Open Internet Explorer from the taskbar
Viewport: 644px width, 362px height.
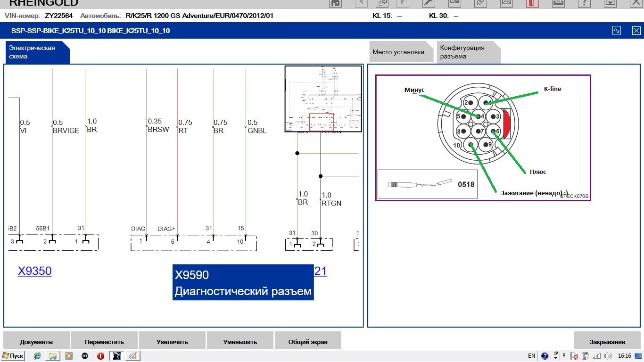point(37,356)
